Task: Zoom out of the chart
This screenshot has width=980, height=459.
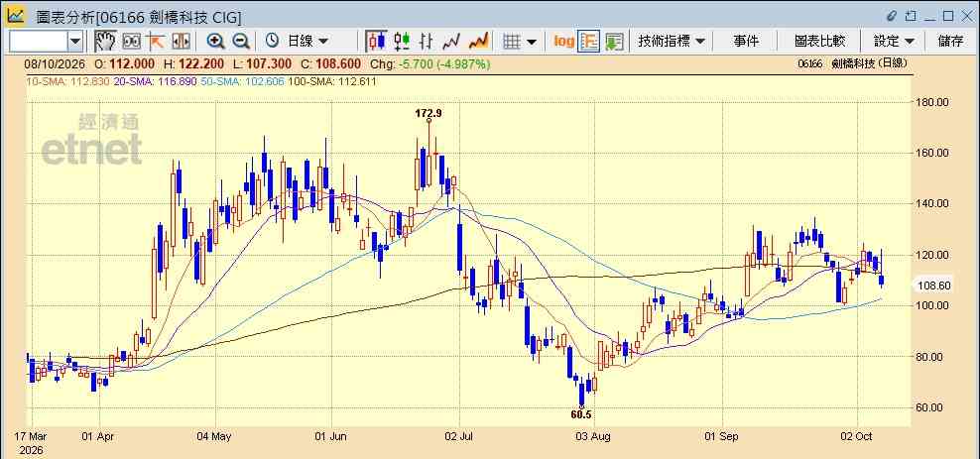Action: pos(241,42)
